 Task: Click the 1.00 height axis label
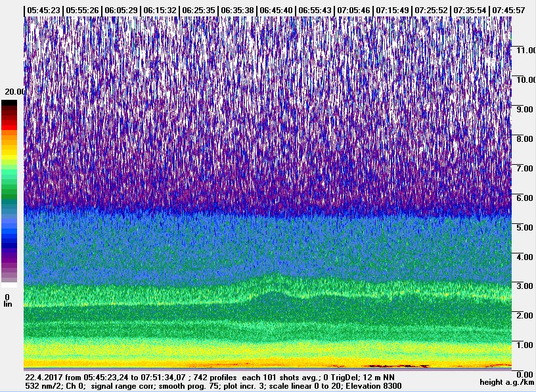525,345
